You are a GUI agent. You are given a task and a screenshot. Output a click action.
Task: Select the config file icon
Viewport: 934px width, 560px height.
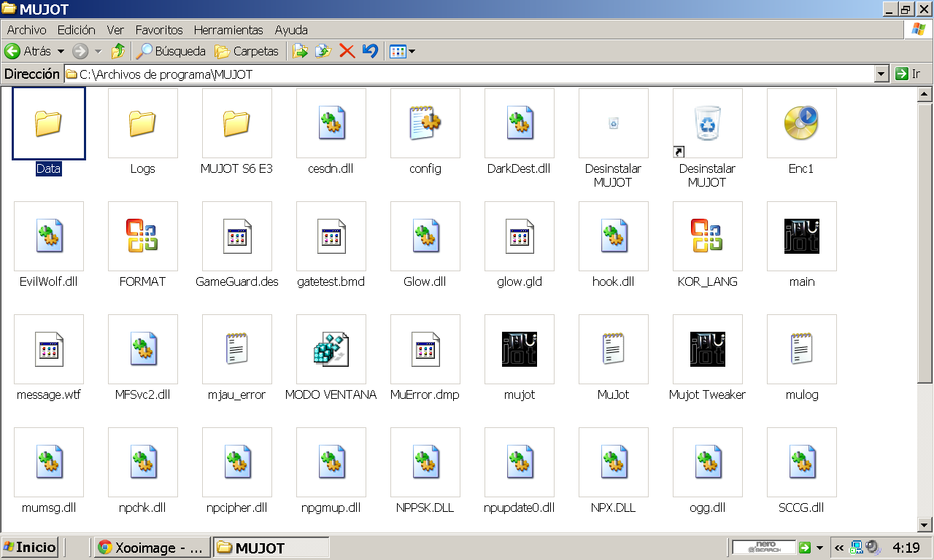[425, 123]
